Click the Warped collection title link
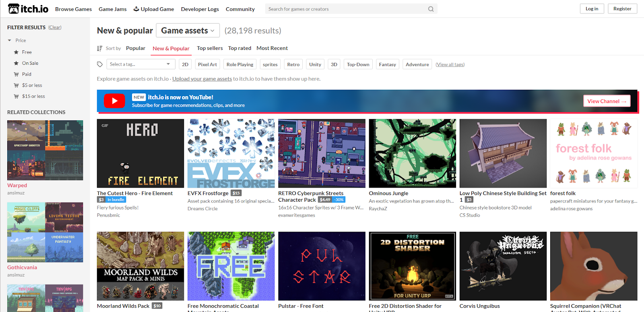Viewport: 644px width, 312px height. pos(17,186)
